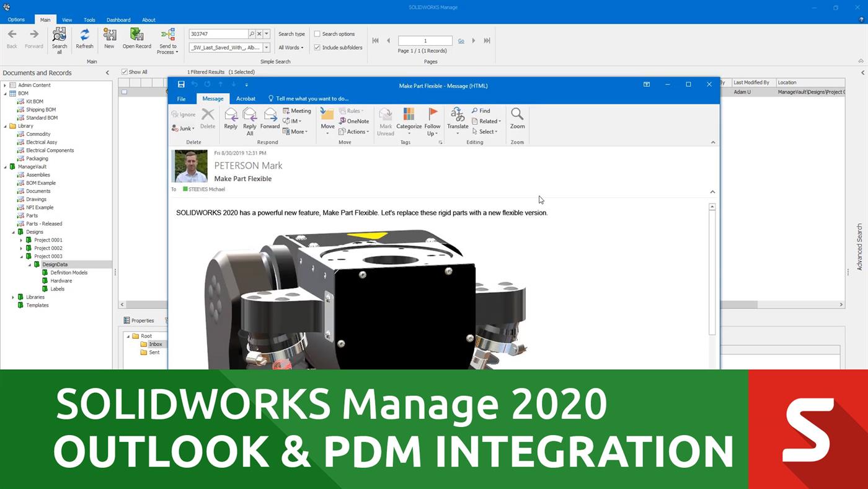Click inside the 303747 search input field
The height and width of the screenshot is (489, 868).
[220, 34]
